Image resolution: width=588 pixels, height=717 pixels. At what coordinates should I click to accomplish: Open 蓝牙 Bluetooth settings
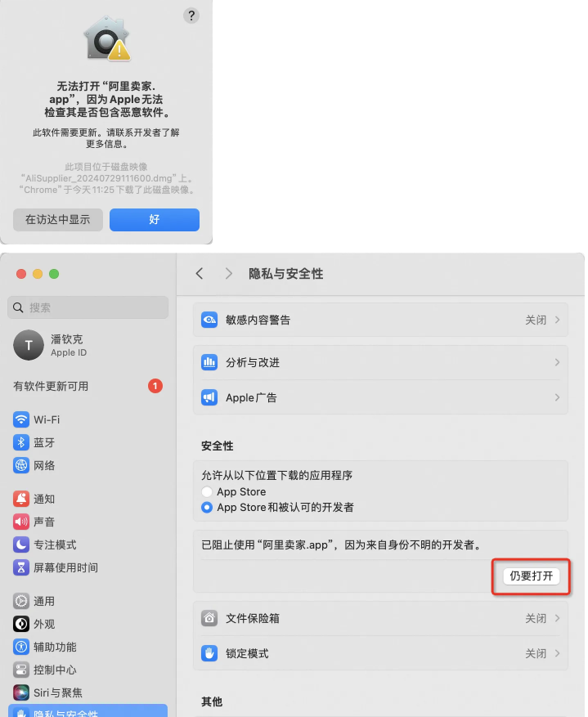pos(34,442)
